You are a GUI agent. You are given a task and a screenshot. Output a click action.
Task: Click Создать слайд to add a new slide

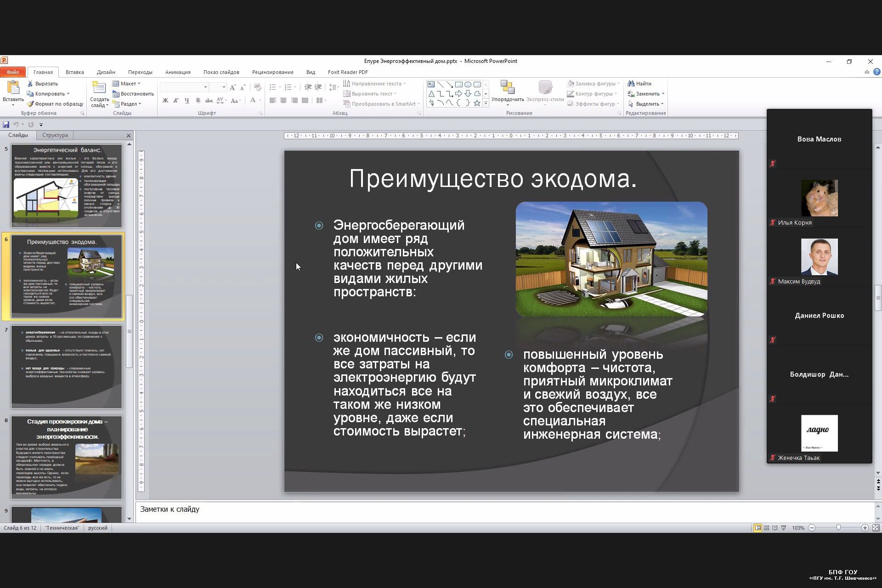tap(99, 94)
